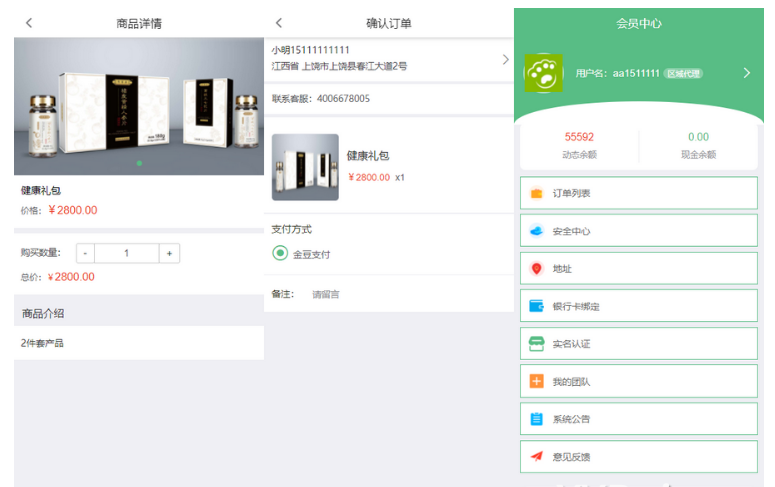Click the green carousel indicator dot

point(139,163)
